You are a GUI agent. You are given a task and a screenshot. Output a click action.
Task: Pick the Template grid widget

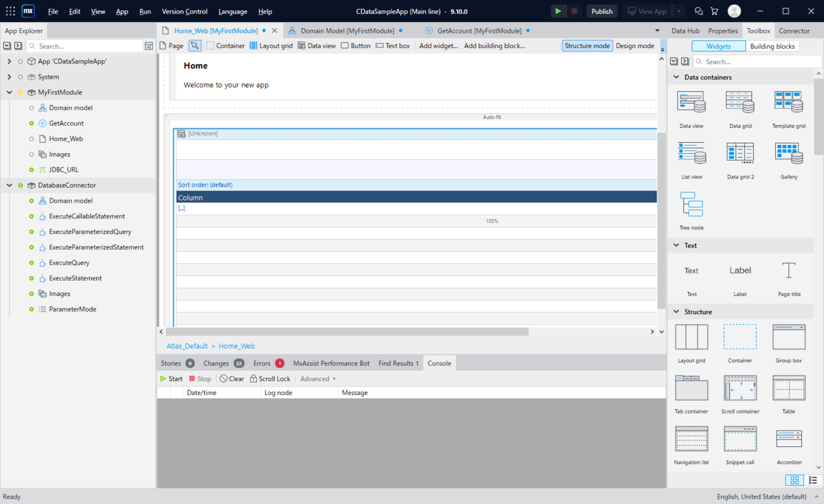click(788, 102)
